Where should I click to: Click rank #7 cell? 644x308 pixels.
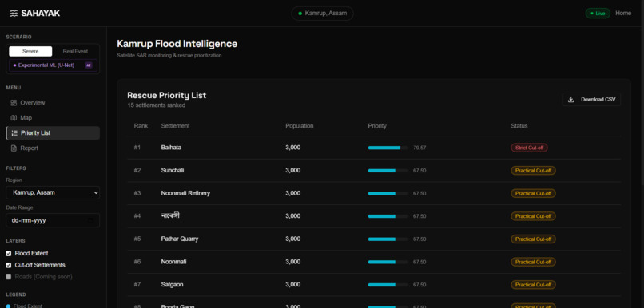coord(137,285)
